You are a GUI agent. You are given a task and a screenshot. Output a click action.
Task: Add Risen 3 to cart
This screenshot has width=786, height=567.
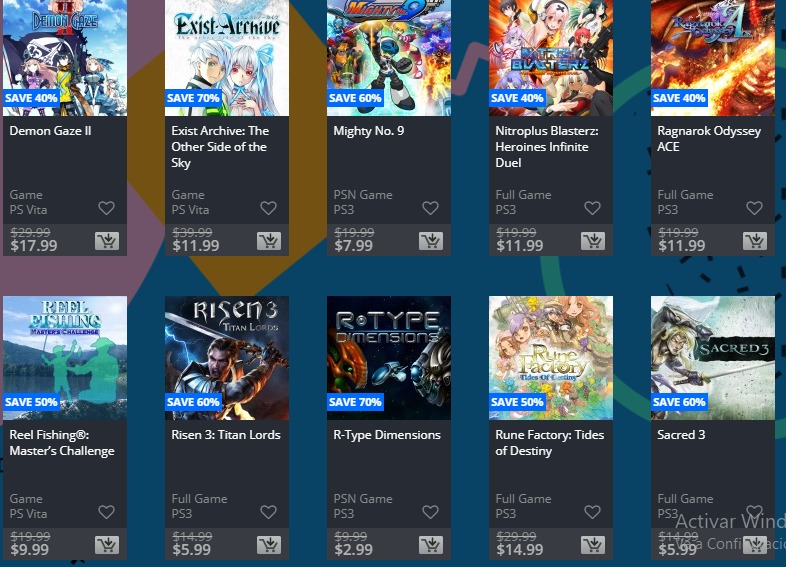[x=269, y=545]
